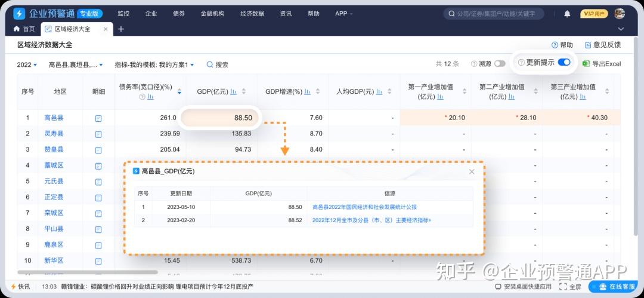
Task: Open detail icon for 藁城区 row
Action: click(98, 166)
